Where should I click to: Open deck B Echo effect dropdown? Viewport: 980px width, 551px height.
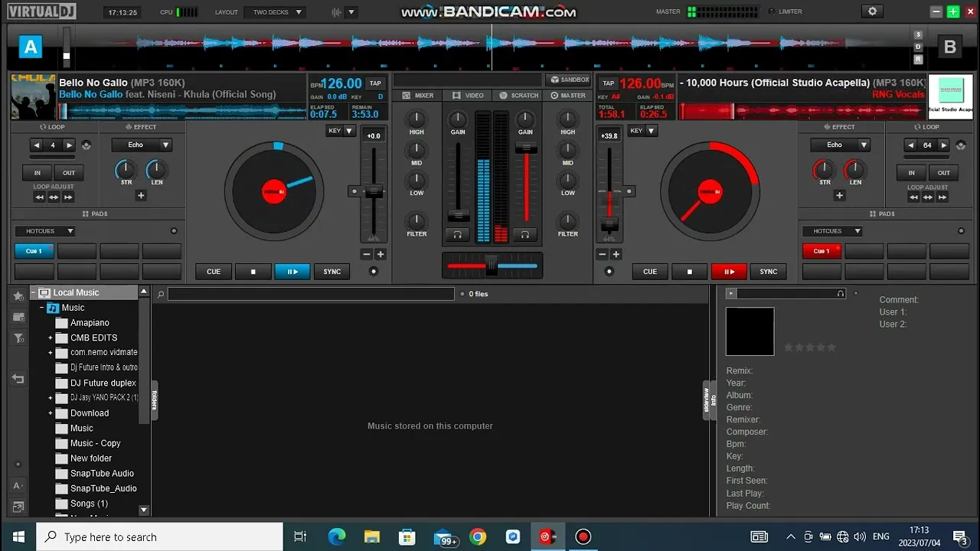[x=841, y=145]
